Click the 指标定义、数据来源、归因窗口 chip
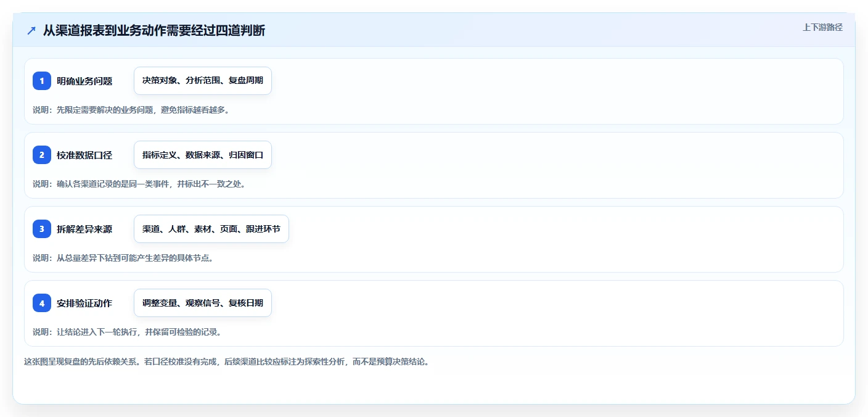This screenshot has width=868, height=417. point(203,155)
